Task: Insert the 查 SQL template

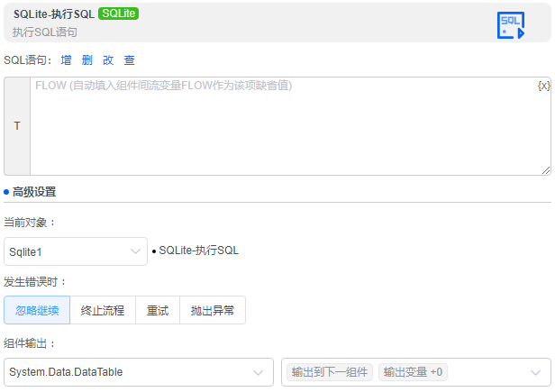Action: pos(129,60)
